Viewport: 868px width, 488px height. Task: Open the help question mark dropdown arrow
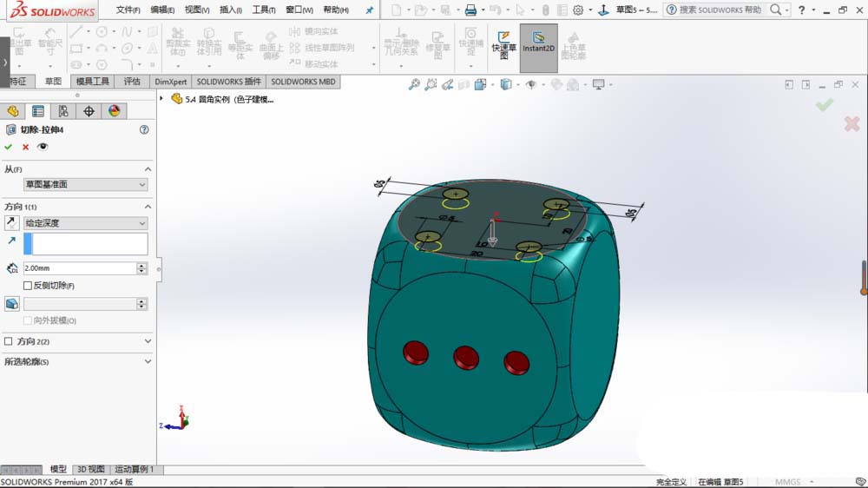pos(813,10)
